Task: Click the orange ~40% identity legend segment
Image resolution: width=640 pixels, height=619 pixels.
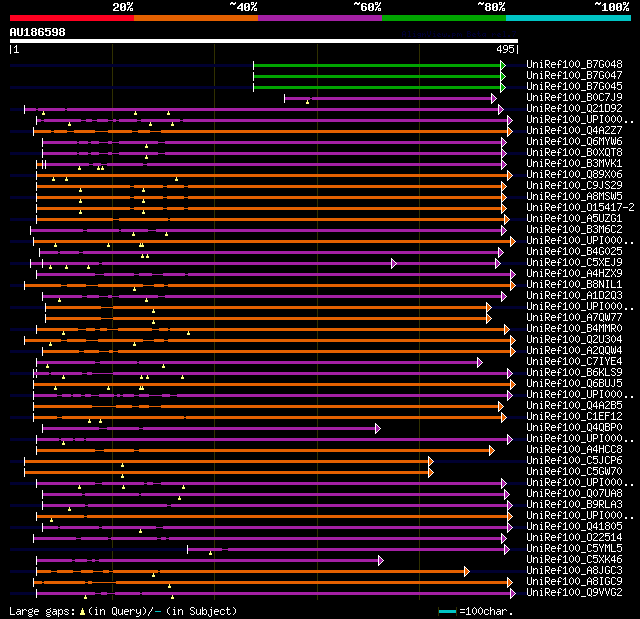Action: 196,18
